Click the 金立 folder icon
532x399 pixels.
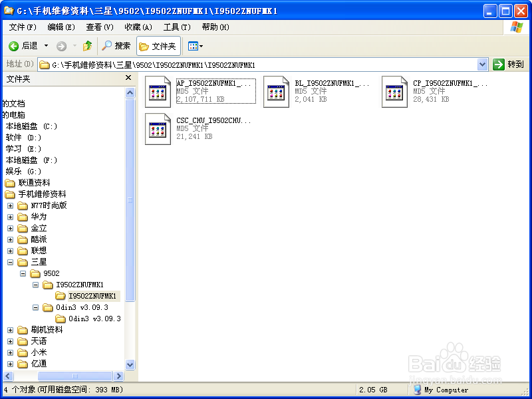[23, 228]
